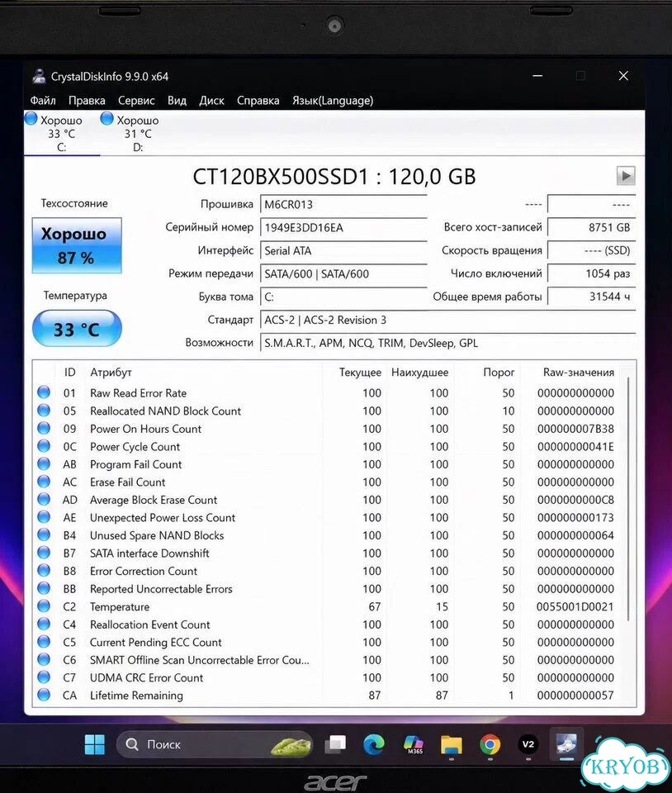672x793 pixels.
Task: Click the interface field Serial ATA
Action: click(343, 251)
